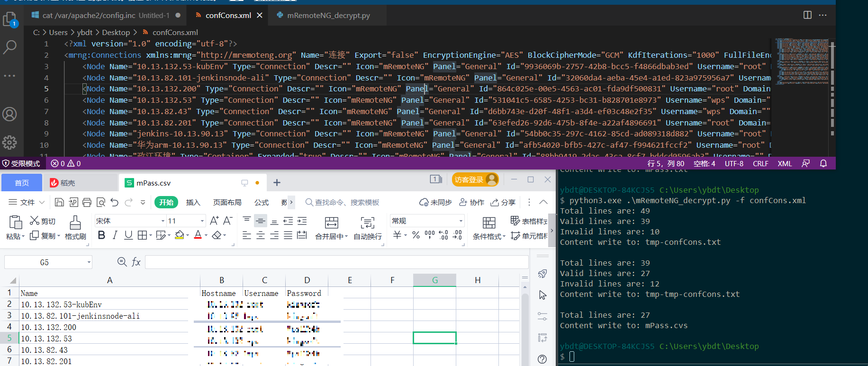Split the VS Code editor right
Screen dimensions: 868x366
[807, 15]
